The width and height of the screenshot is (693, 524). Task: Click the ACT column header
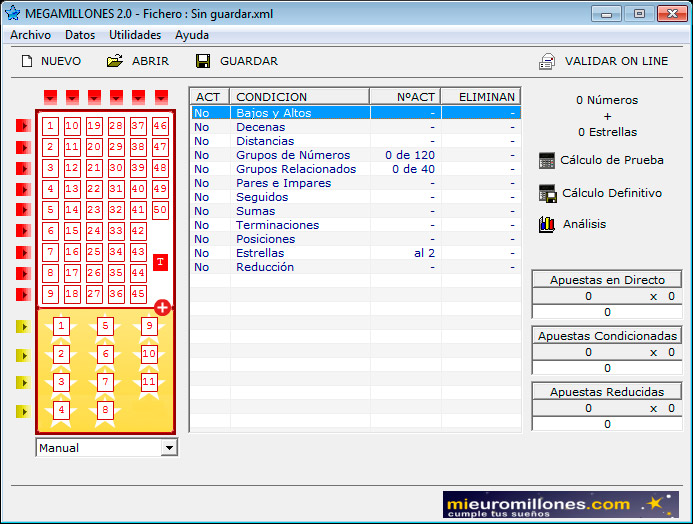click(210, 97)
